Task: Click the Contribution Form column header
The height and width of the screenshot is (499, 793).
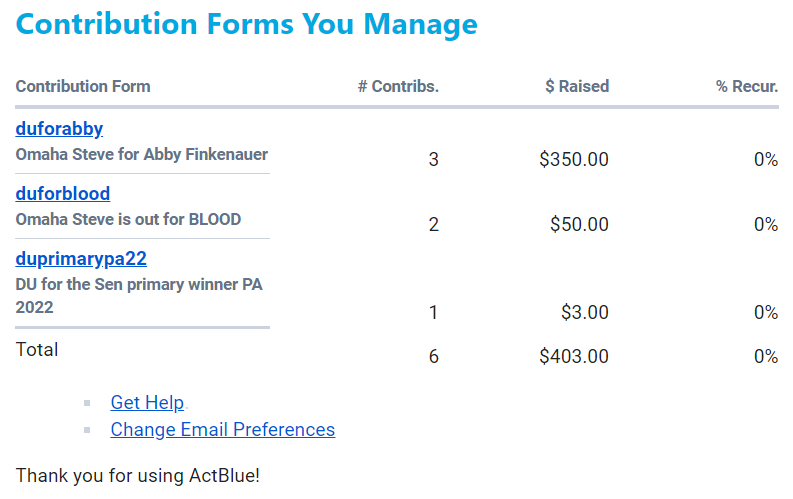Action: (x=83, y=86)
